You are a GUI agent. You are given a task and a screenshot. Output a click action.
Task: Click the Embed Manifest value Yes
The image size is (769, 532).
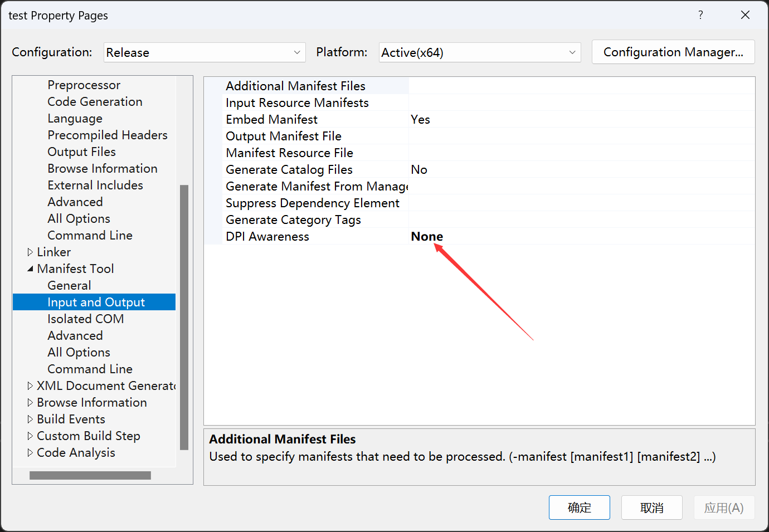[x=420, y=119]
